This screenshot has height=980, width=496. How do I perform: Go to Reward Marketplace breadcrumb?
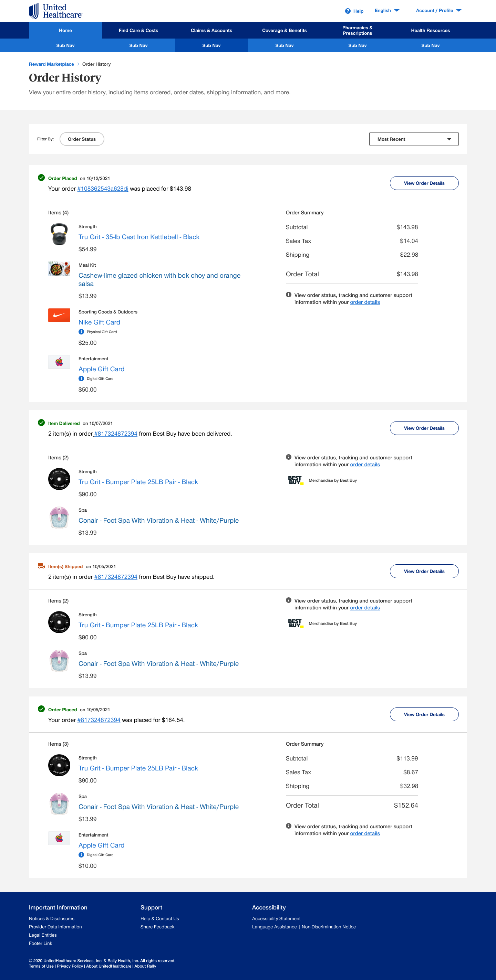pyautogui.click(x=51, y=64)
